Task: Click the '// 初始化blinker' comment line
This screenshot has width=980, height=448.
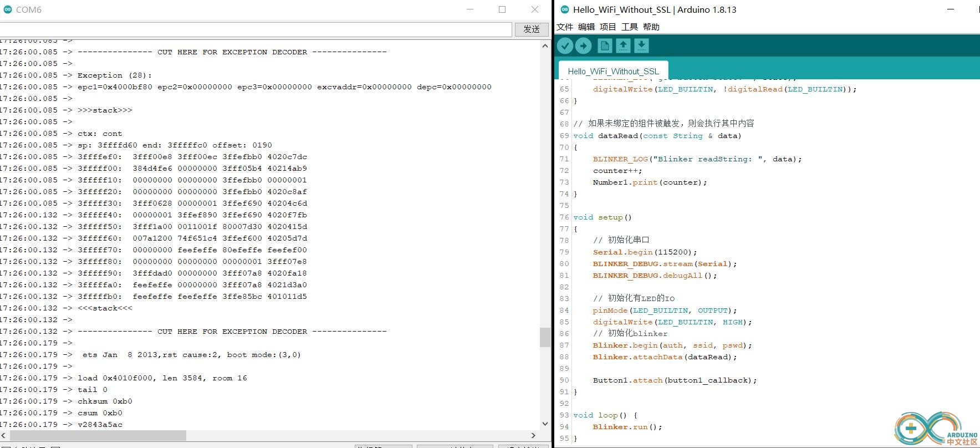Action: (630, 333)
